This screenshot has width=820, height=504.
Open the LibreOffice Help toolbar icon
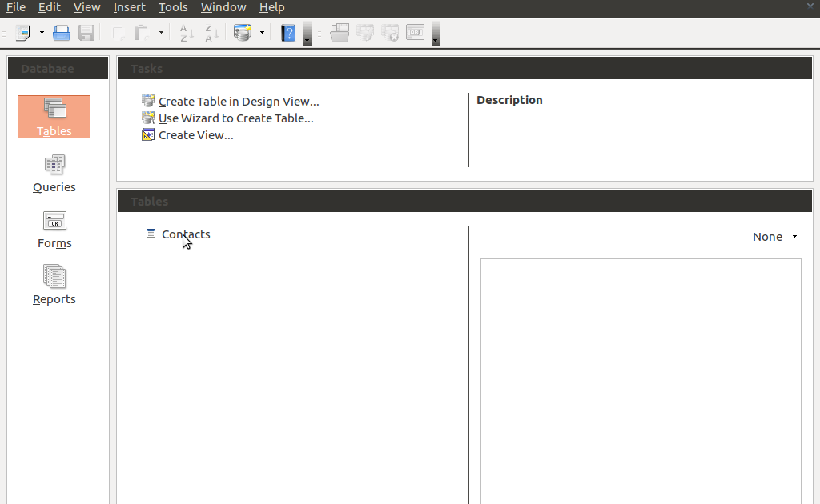[x=287, y=33]
